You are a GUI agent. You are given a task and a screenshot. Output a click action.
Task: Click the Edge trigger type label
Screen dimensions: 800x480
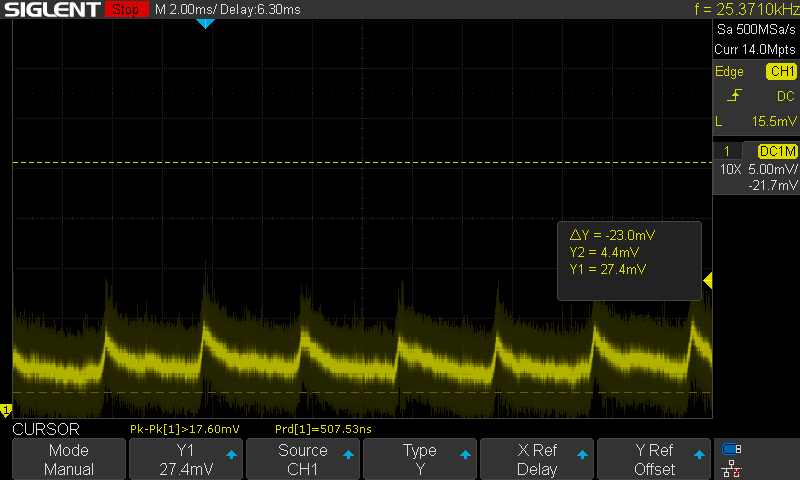729,71
